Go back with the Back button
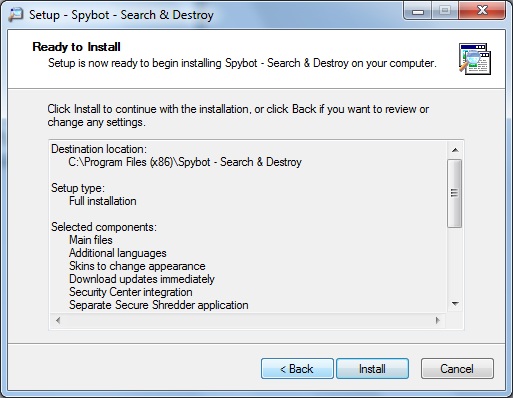 297,369
